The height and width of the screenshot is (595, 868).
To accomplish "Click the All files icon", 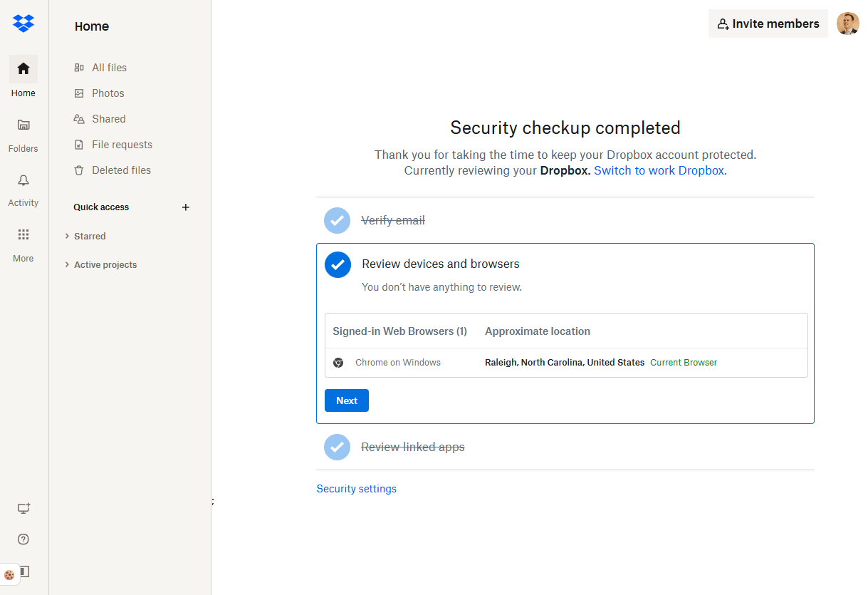I will tap(79, 68).
